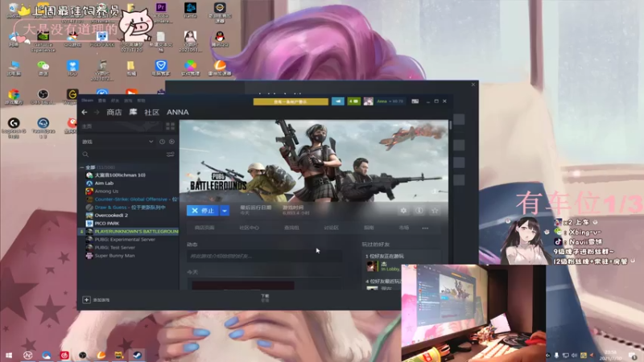Open Steam's grid view icon beside 主页
Viewport: 644px width, 362px height.
(170, 126)
